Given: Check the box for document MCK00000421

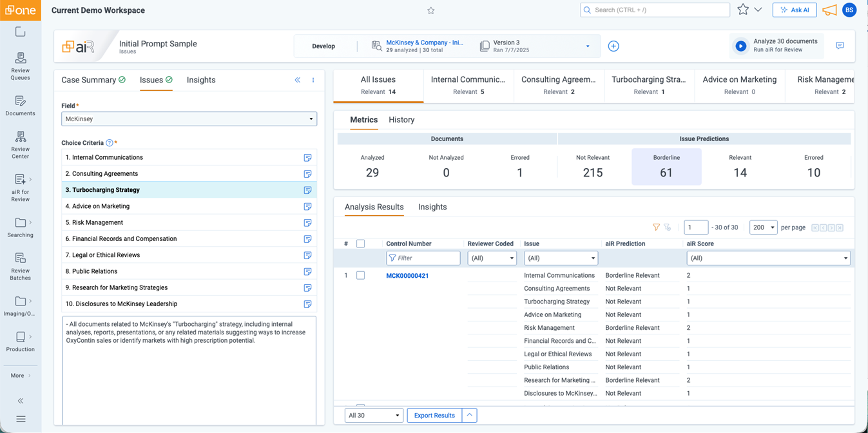Looking at the screenshot, I should point(361,276).
